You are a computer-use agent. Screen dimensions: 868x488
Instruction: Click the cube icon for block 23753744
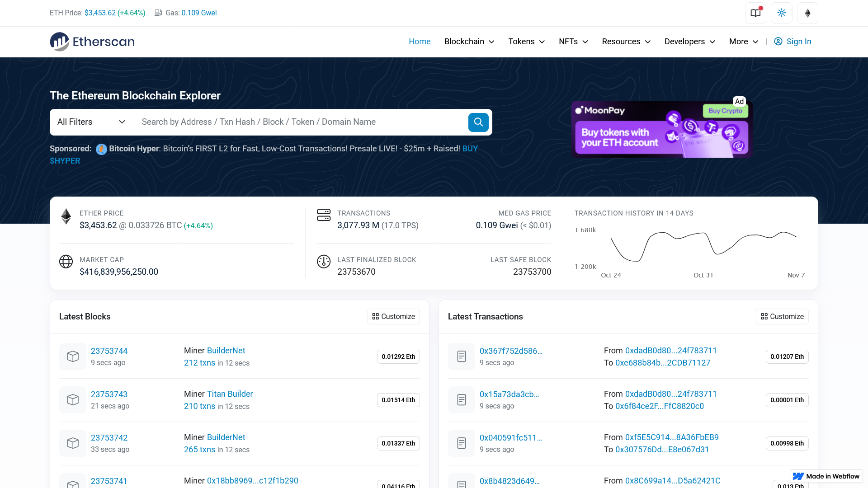[73, 357]
